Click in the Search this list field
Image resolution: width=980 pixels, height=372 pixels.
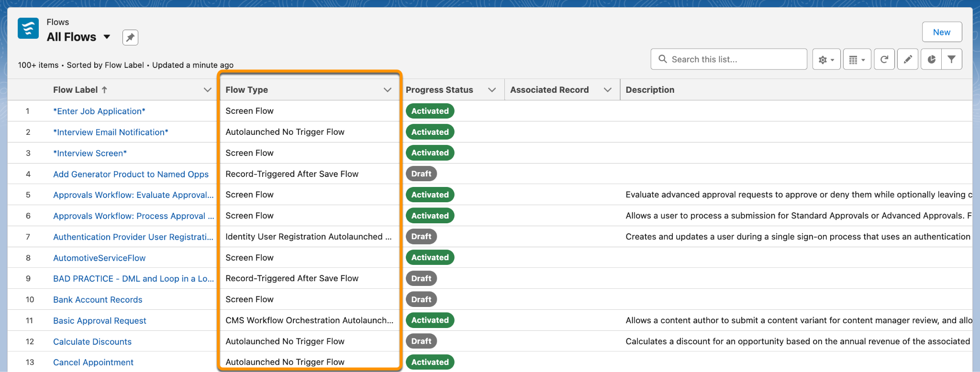[x=729, y=59]
